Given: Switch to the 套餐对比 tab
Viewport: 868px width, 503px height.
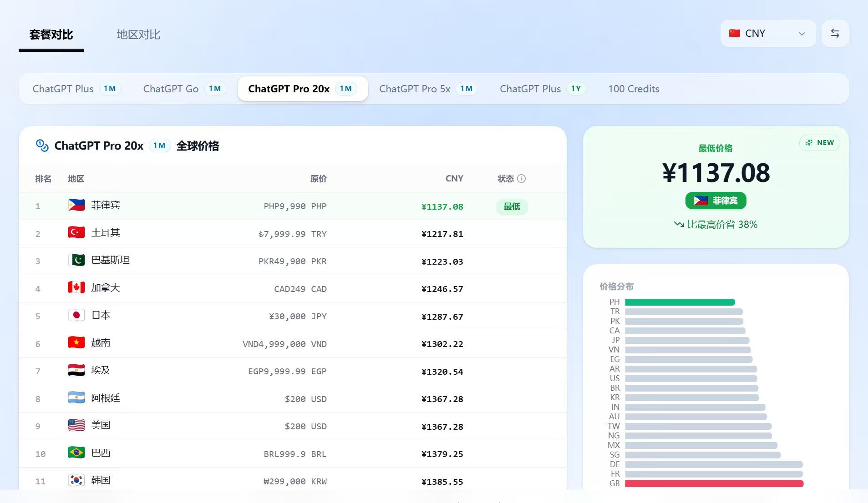Looking at the screenshot, I should (x=51, y=35).
